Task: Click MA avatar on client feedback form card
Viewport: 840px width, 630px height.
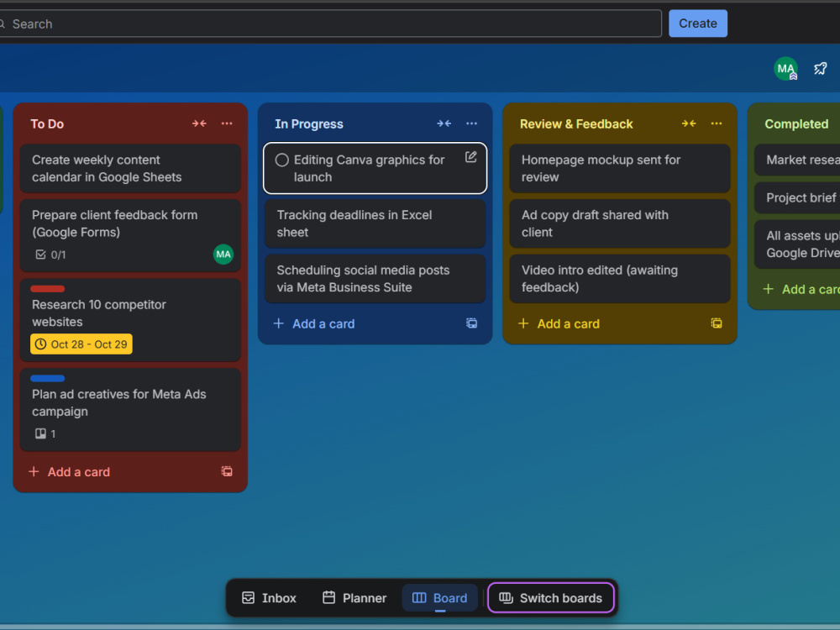Action: click(223, 255)
